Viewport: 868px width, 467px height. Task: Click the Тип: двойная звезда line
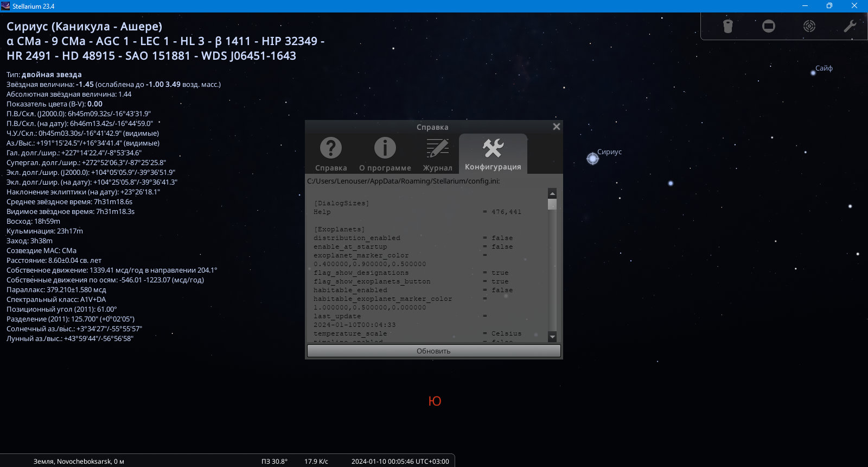point(44,74)
